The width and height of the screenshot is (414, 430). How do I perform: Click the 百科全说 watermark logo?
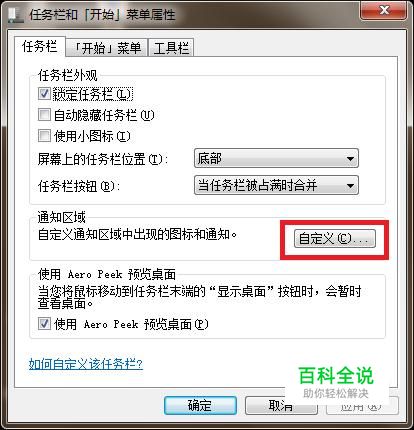coord(336,382)
